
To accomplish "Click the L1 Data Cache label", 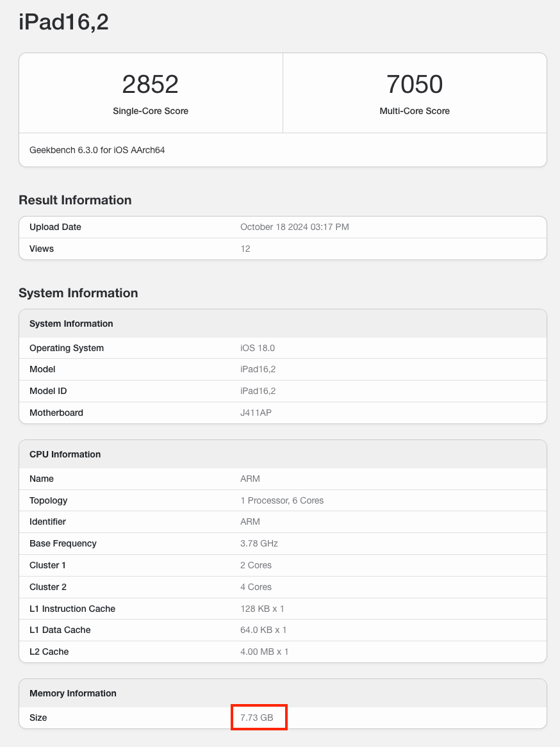I will click(x=60, y=630).
